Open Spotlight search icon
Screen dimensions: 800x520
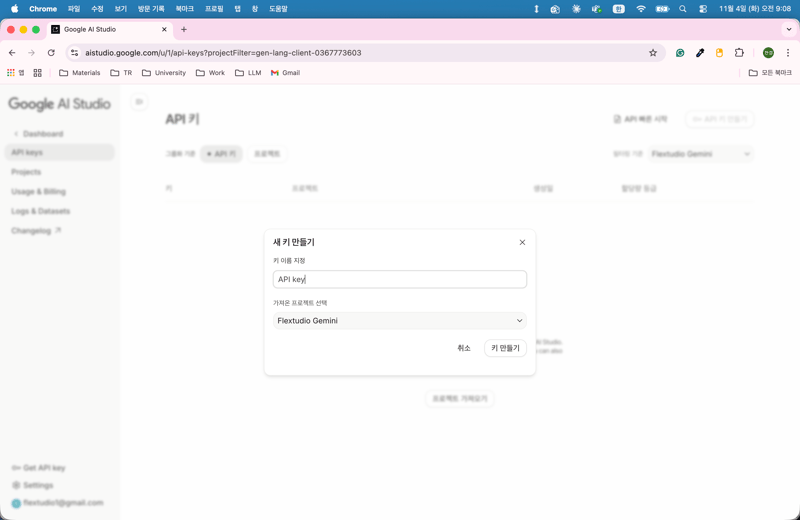pyautogui.click(x=683, y=9)
